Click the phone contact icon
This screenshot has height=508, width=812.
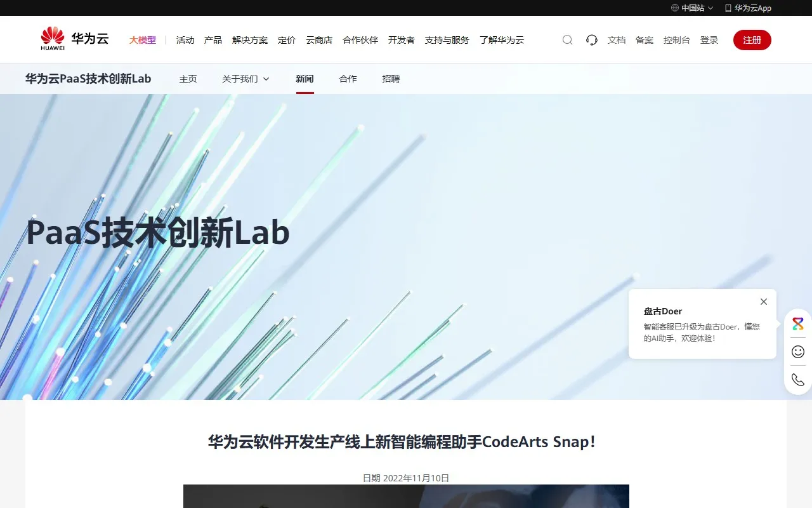coord(798,380)
